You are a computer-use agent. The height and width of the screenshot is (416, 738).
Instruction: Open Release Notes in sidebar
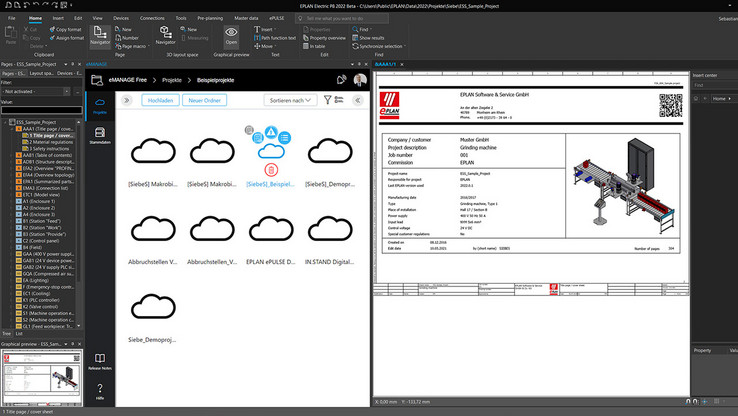pyautogui.click(x=100, y=362)
